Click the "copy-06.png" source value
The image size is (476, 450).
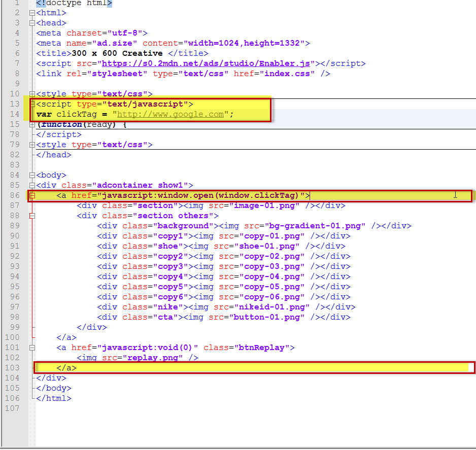(x=272, y=297)
